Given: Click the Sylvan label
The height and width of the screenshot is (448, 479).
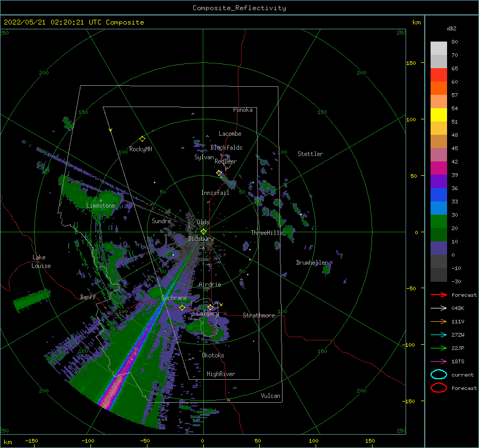Looking at the screenshot, I should click(204, 157).
